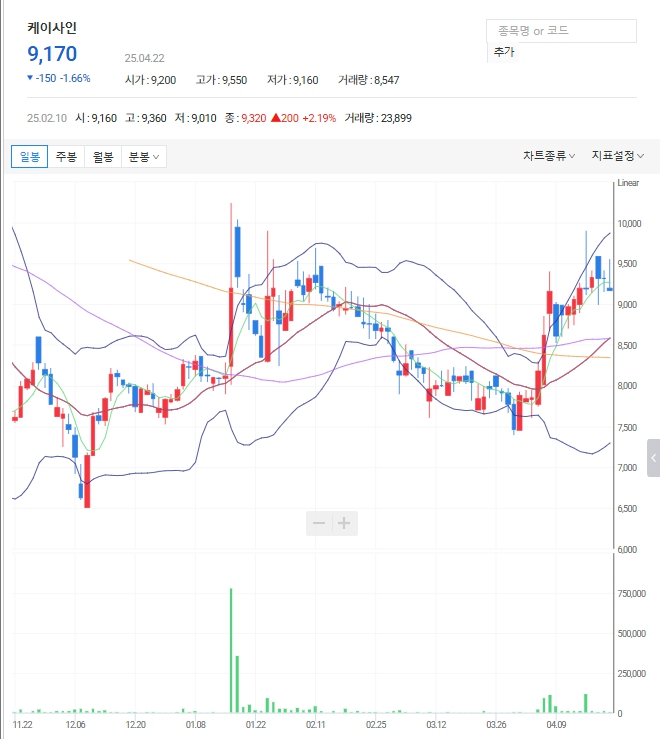665x739 pixels.
Task: Click the 종목명 or 코드 search field
Action: click(561, 31)
